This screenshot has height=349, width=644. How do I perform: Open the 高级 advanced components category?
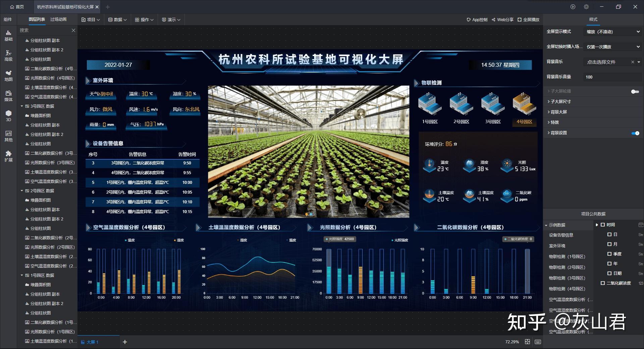pyautogui.click(x=8, y=56)
